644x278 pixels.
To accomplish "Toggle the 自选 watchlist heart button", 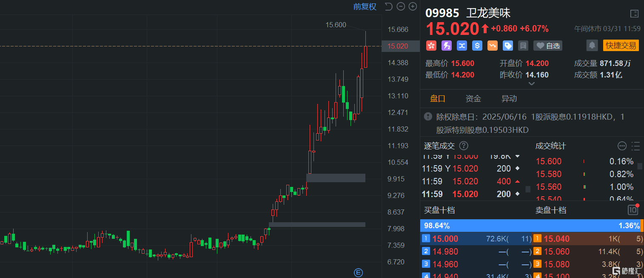I will click(x=547, y=46).
